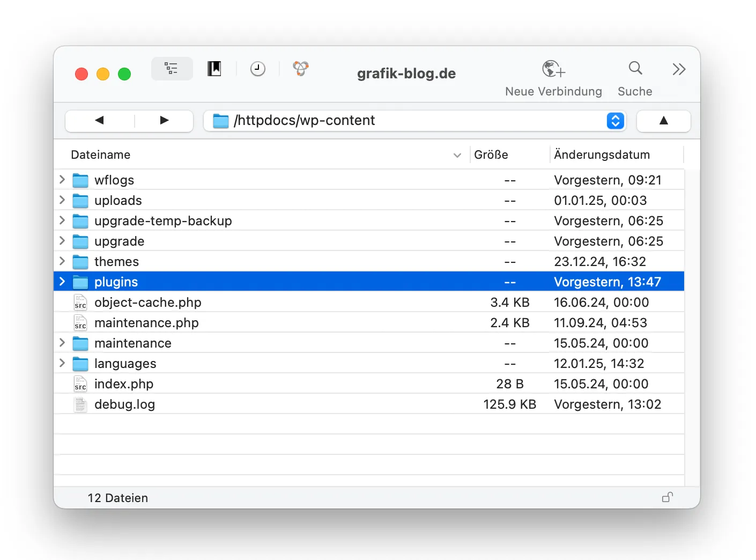Image resolution: width=756 pixels, height=560 pixels.
Task: Select the file name maintenance.php
Action: (146, 323)
